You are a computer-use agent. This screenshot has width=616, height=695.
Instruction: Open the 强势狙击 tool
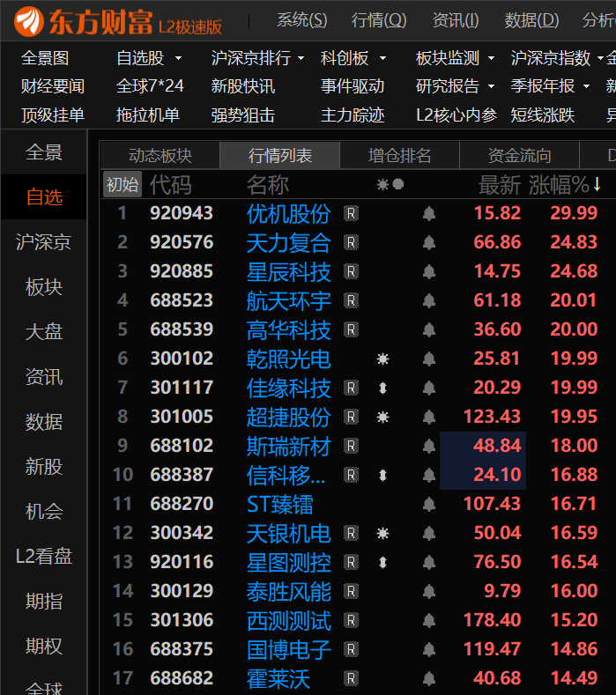pos(243,115)
